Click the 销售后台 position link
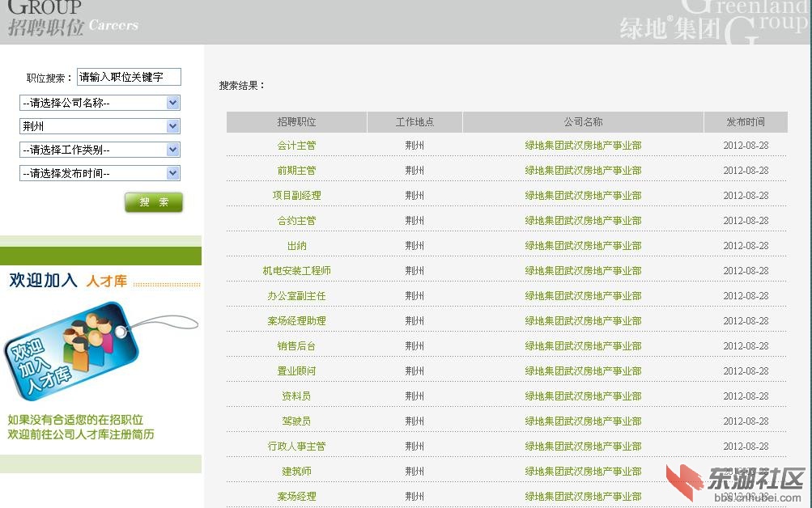 [x=296, y=346]
